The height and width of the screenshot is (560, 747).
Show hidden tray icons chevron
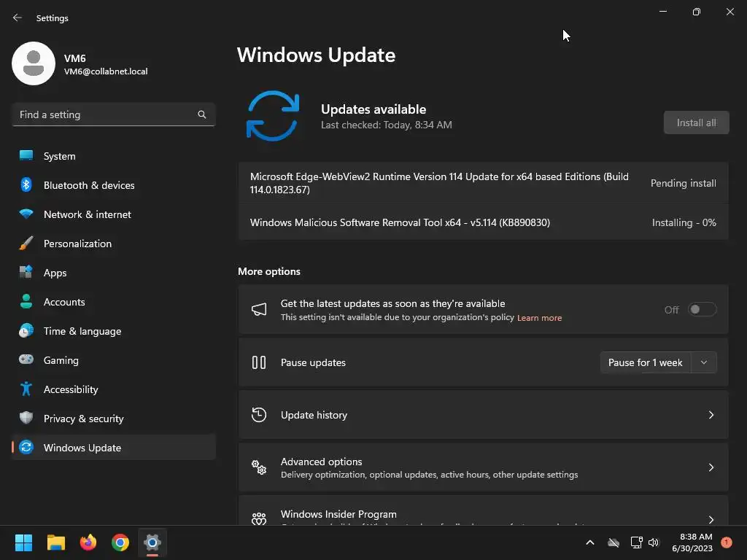[x=589, y=542]
